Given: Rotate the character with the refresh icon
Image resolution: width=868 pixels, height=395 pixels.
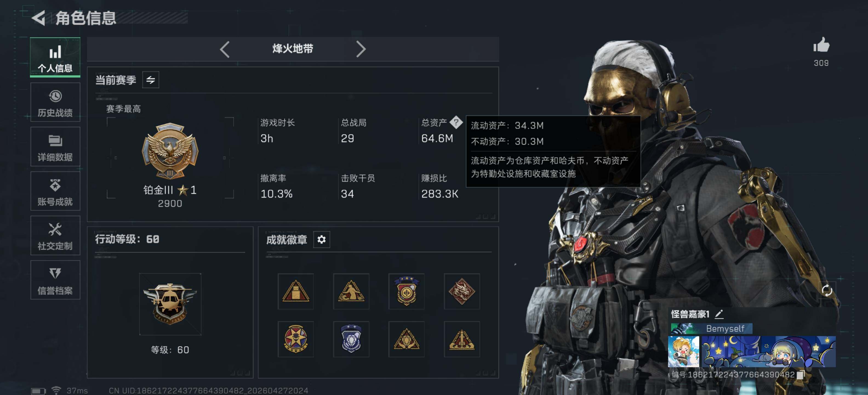Looking at the screenshot, I should coord(827,290).
